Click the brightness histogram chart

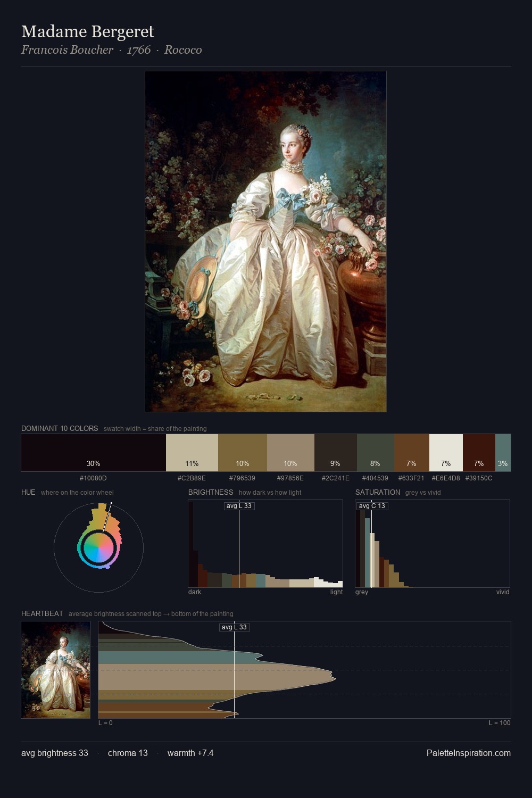265,544
